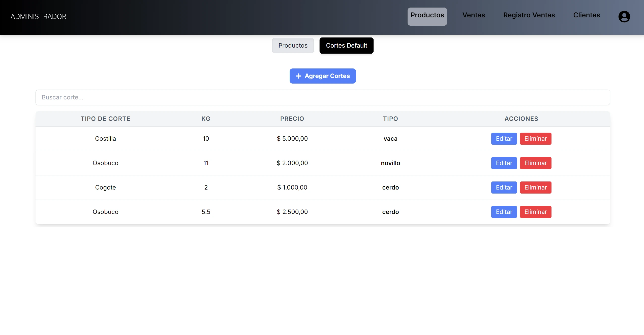Edit the Costilla vaca row
This screenshot has width=644, height=335.
[504, 139]
